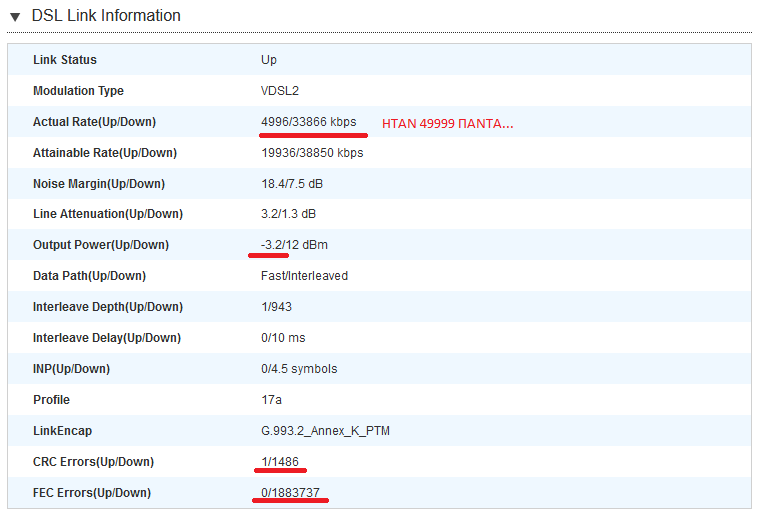The image size is (764, 523).
Task: Select the Fast/Interleaved value
Action: click(305, 276)
